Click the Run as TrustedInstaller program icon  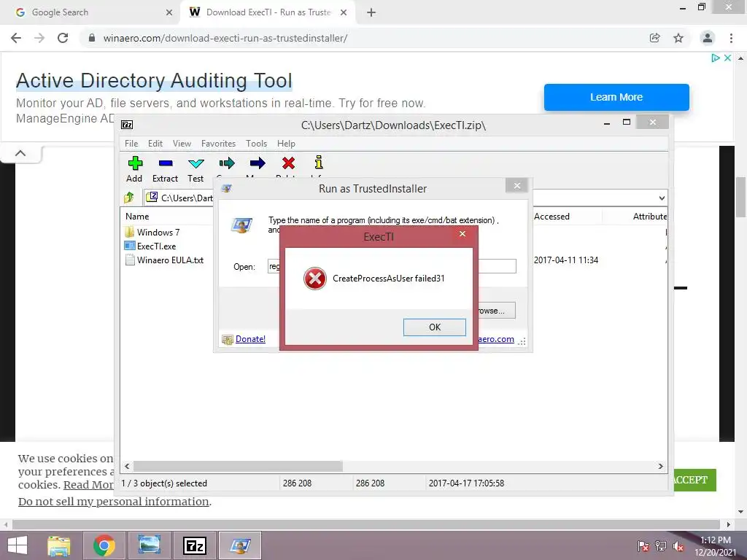pyautogui.click(x=241, y=225)
